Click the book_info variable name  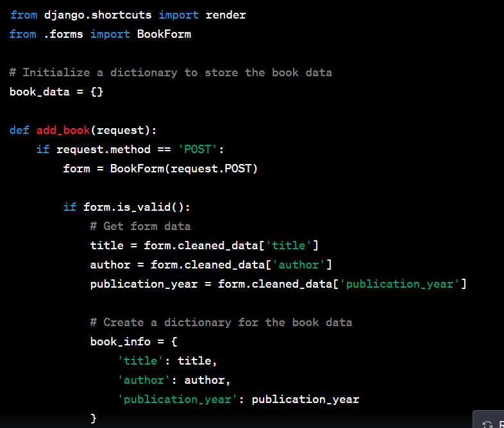120,342
